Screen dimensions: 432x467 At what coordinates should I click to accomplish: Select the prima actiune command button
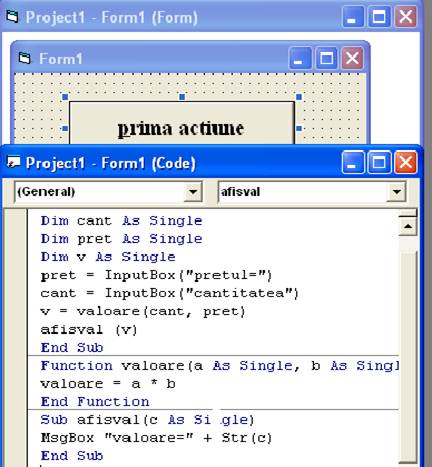[x=182, y=123]
